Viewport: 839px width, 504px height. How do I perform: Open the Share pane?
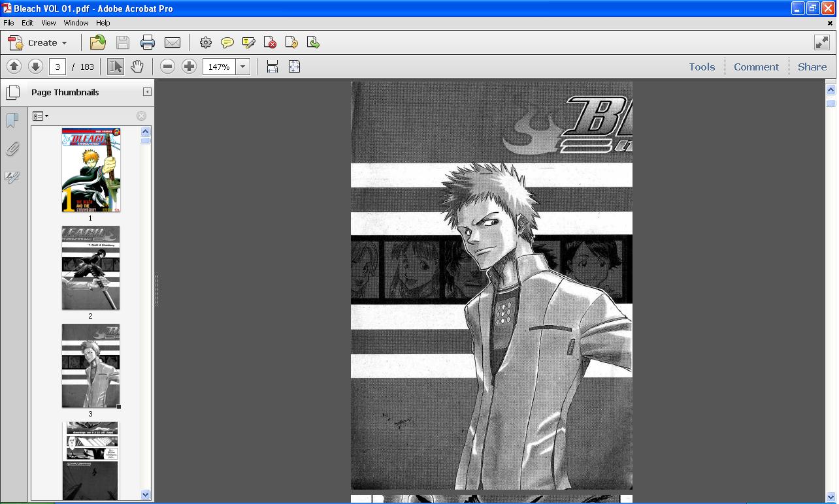pyautogui.click(x=812, y=67)
